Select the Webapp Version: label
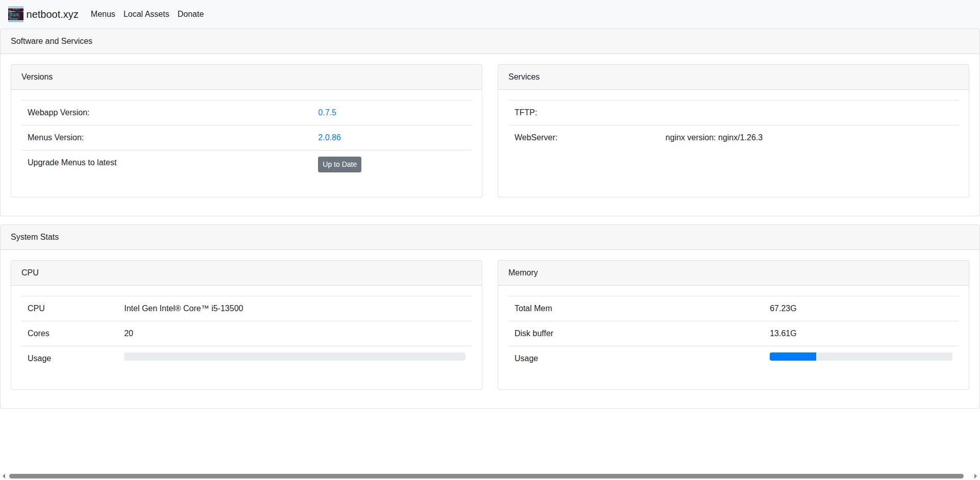 coord(58,113)
